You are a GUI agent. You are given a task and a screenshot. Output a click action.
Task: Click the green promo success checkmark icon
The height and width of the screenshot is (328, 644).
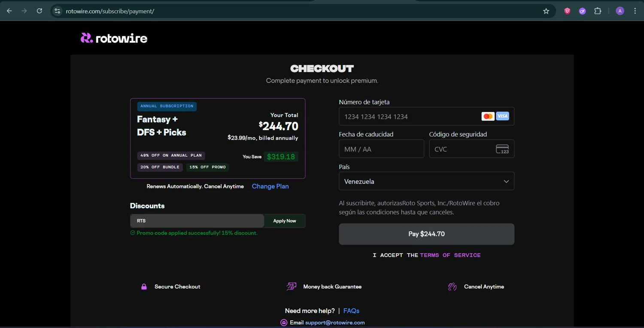133,233
